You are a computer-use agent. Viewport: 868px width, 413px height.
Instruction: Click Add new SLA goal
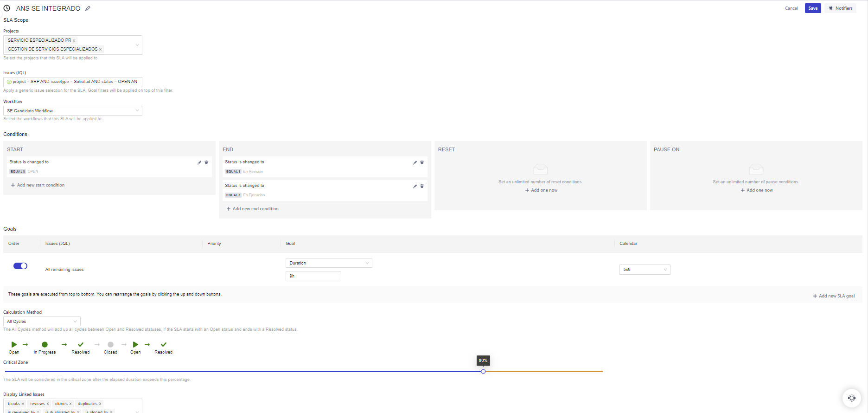[x=834, y=296]
